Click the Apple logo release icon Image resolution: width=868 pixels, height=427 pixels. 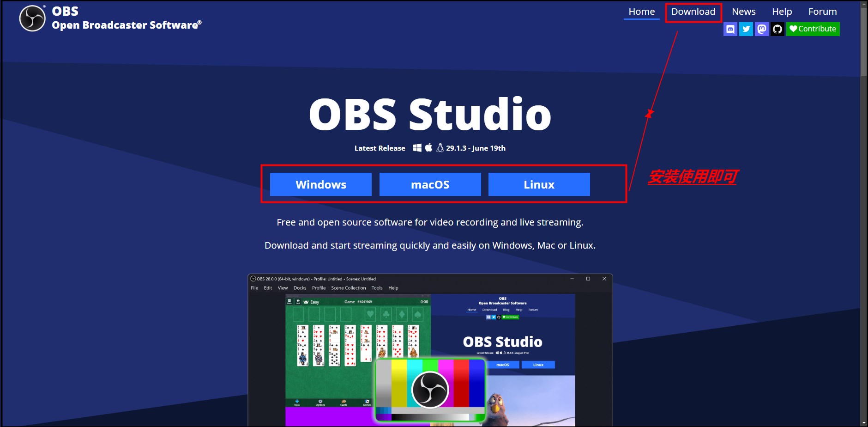pyautogui.click(x=429, y=147)
